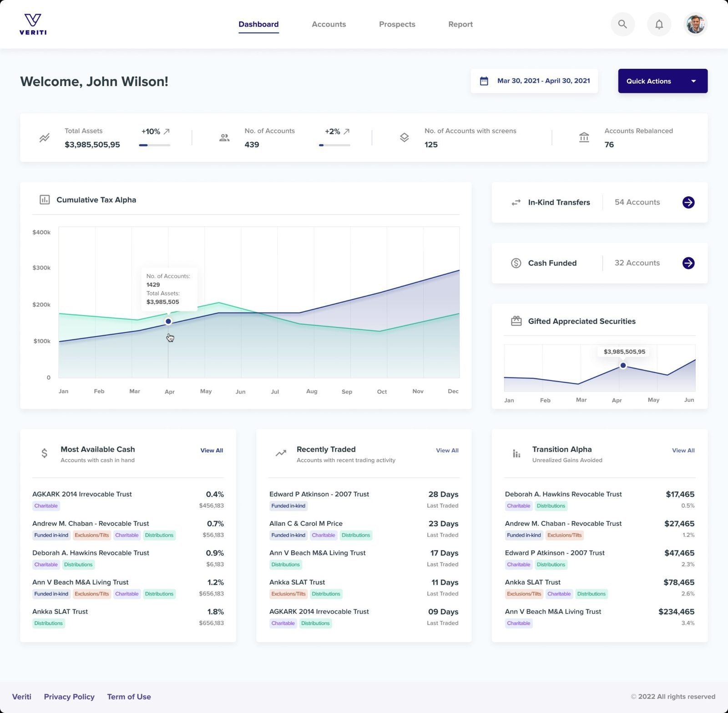This screenshot has width=728, height=713.
Task: Open the calendar icon on the date range
Action: pos(485,81)
